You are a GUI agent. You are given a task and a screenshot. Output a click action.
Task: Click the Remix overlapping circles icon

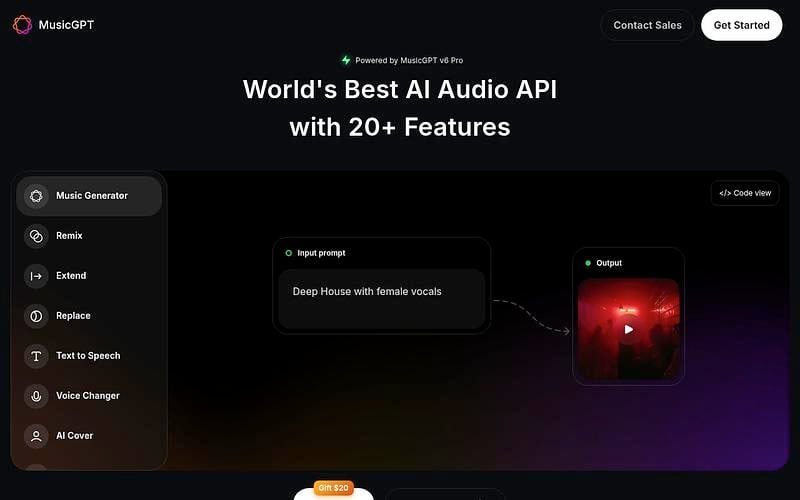click(x=36, y=236)
